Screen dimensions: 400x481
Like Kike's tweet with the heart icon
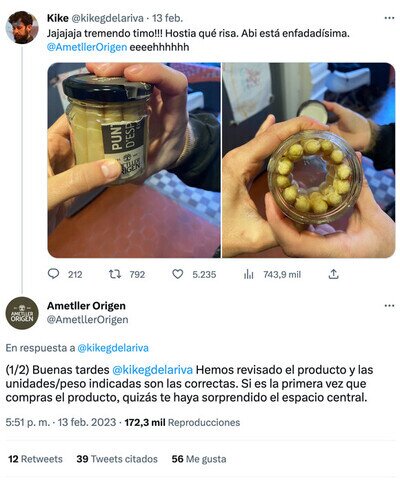[177, 274]
